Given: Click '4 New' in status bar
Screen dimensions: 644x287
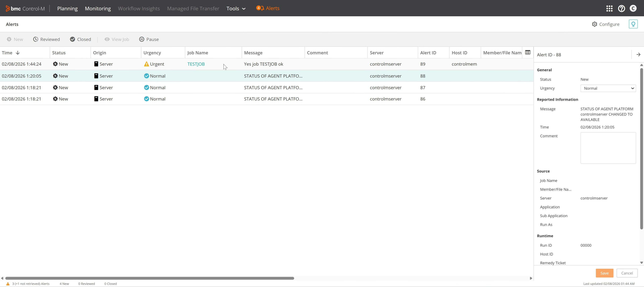Looking at the screenshot, I should click(x=64, y=284).
